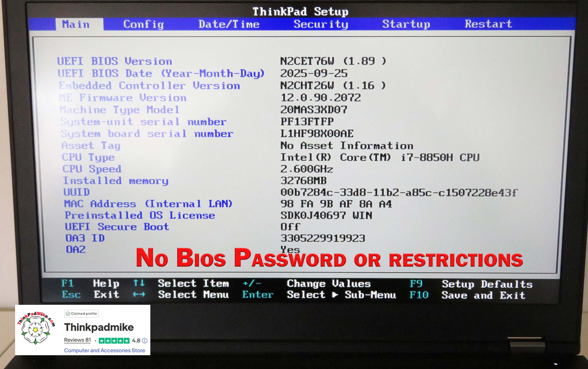Click the UUID label
This screenshot has width=588, height=369.
pos(77,192)
